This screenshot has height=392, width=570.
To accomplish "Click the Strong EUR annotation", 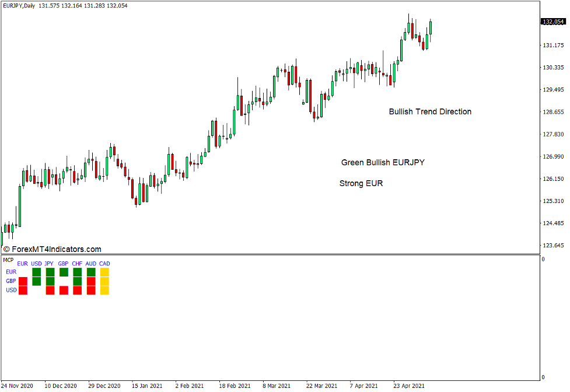I will pos(361,183).
